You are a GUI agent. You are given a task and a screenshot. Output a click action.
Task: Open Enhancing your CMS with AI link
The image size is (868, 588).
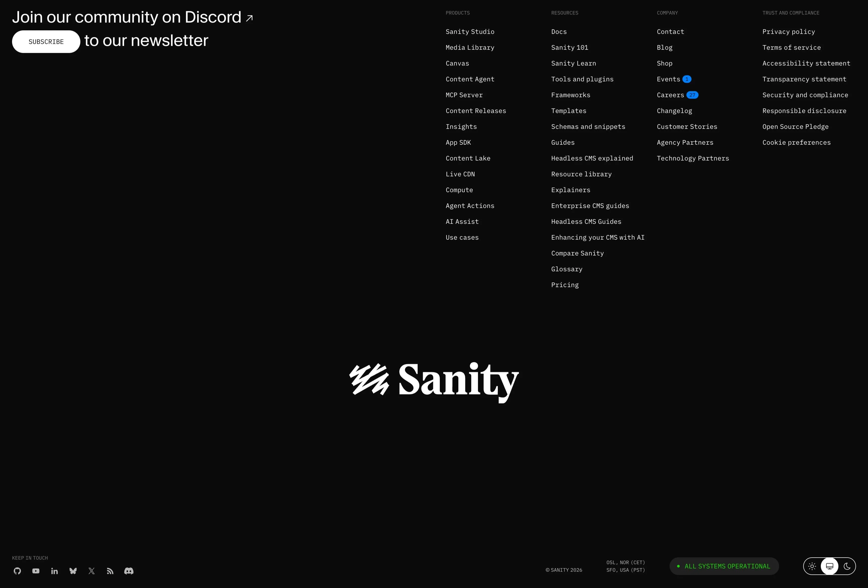598,238
